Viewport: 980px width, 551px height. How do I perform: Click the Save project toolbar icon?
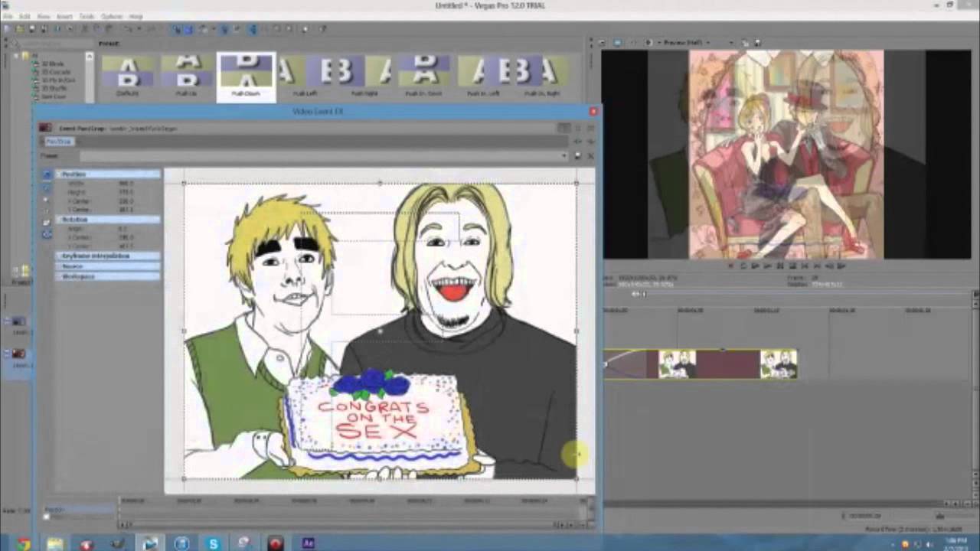[x=32, y=29]
